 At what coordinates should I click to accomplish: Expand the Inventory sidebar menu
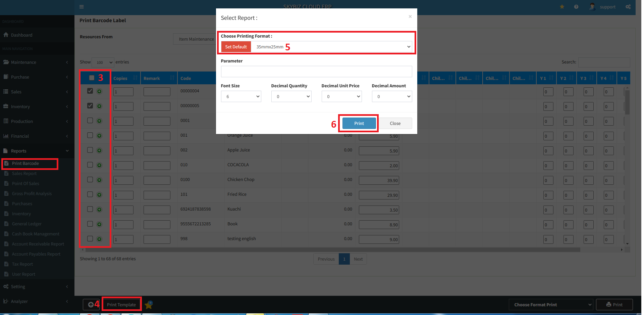(20, 106)
